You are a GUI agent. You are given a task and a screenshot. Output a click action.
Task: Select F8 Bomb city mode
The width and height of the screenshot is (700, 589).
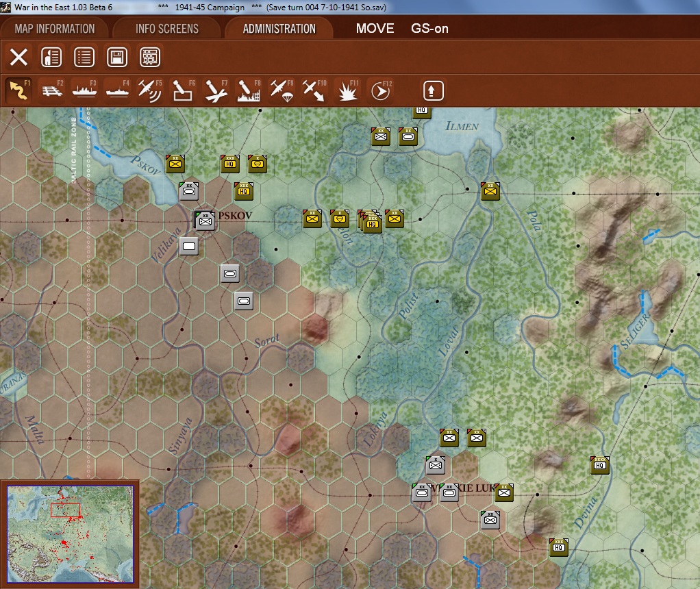[249, 90]
